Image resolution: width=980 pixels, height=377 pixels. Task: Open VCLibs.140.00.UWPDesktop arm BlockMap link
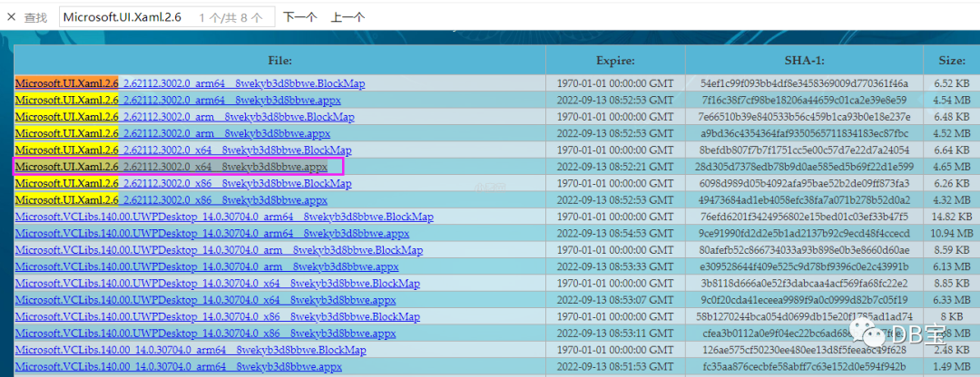(219, 250)
